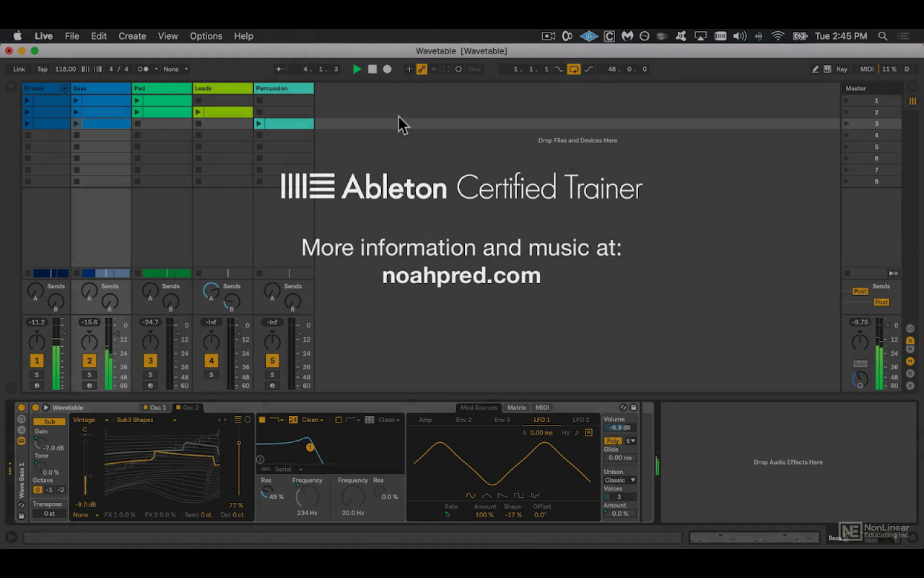Launch the Leads clip in scene 2

click(x=198, y=112)
